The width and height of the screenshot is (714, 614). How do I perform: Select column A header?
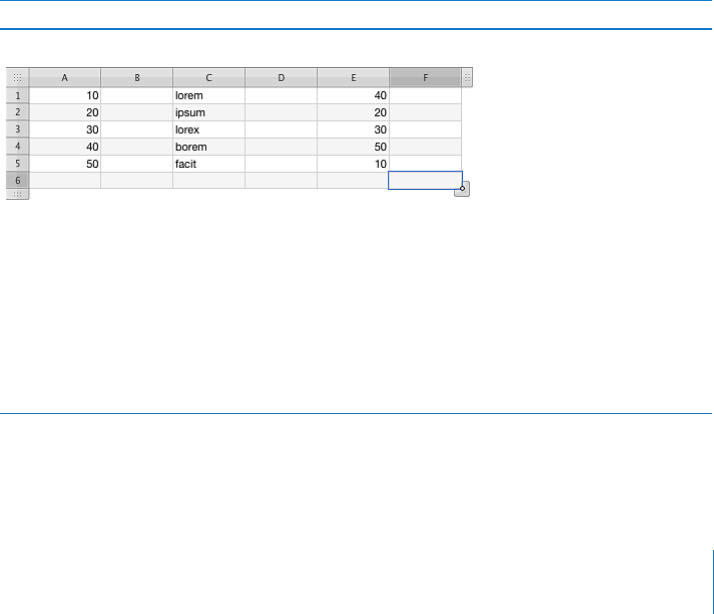coord(65,77)
